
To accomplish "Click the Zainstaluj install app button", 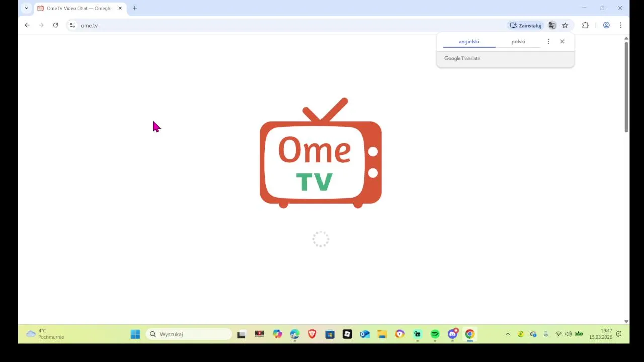I will point(526,25).
